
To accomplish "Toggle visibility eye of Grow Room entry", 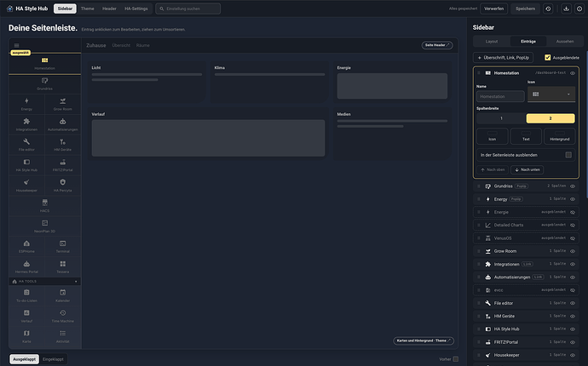I will (573, 251).
